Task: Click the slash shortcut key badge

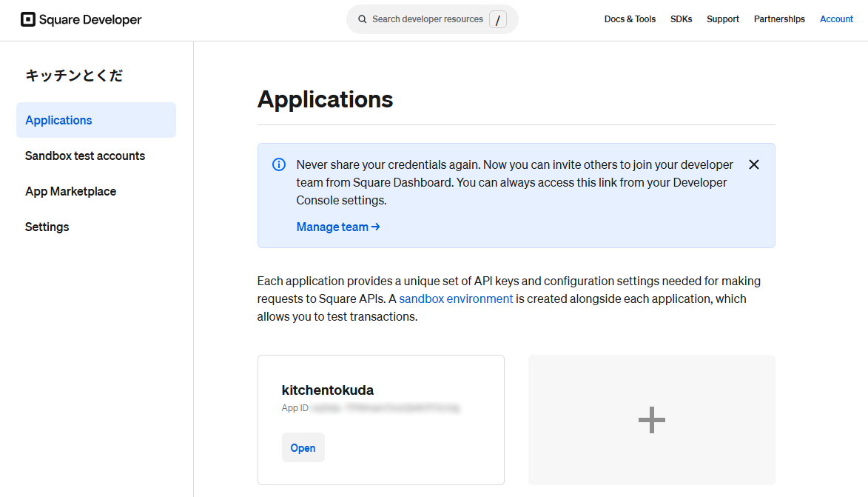Action: tap(498, 19)
